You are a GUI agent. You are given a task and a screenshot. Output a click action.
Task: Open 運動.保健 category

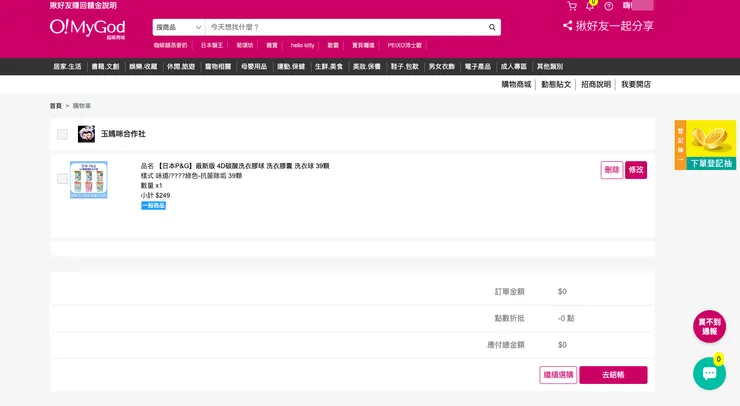pos(291,67)
